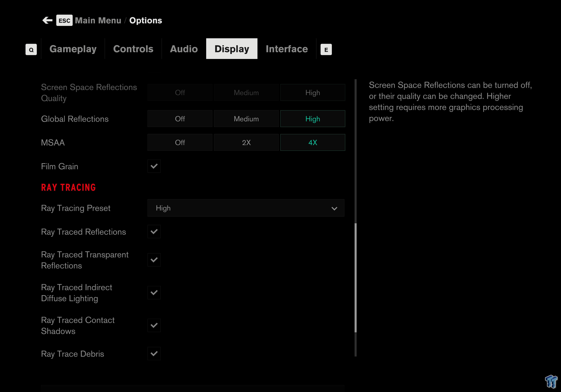Click the Ray Trace Debris label
561x392 pixels.
73,354
